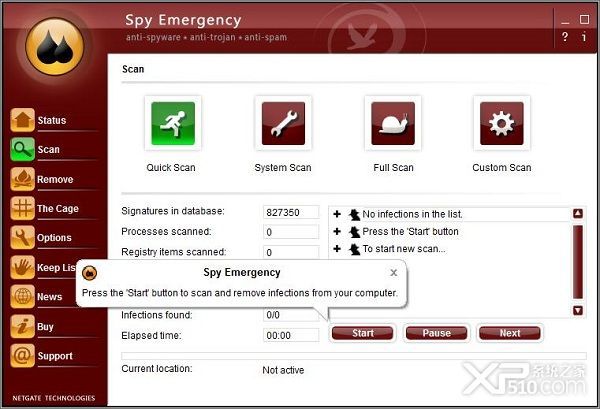Viewport: 600px width, 409px height.
Task: Click the spy figure icon beside 'No infections in the list.'
Action: coord(354,214)
